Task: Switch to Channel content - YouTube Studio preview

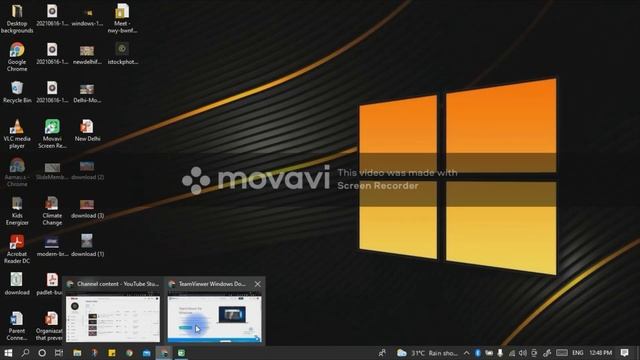Action: [x=113, y=319]
